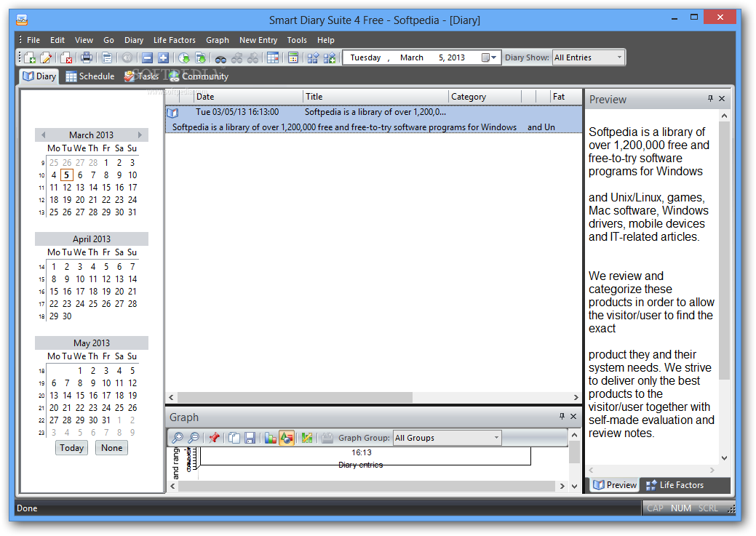The height and width of the screenshot is (536, 756).
Task: Go to previous month in mini calendar
Action: 44,135
